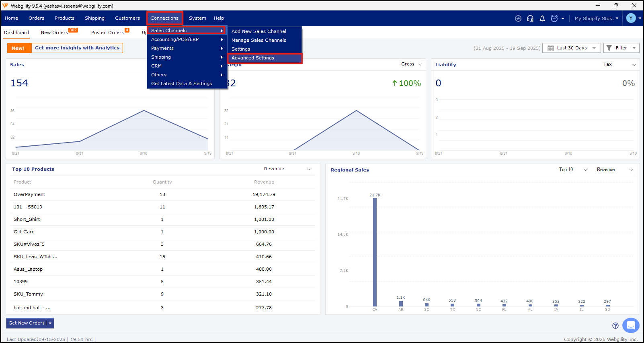Open the Filter dropdown

[621, 48]
